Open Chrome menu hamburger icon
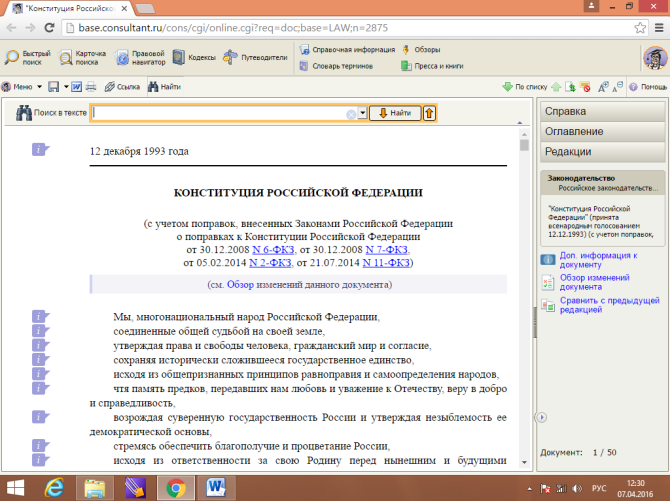Screen dimensions: 670x501 pyautogui.click(x=659, y=28)
